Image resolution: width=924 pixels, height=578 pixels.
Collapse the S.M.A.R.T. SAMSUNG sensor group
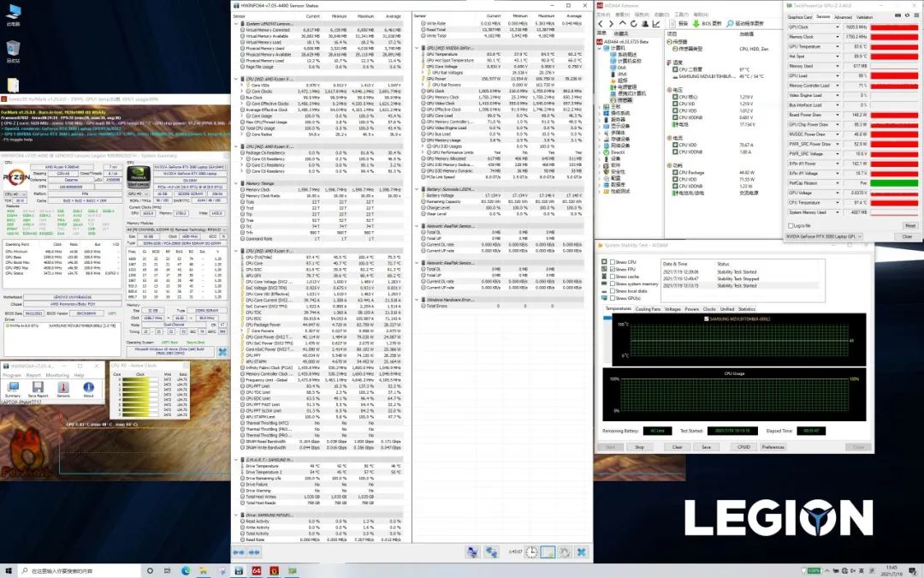tap(238, 460)
